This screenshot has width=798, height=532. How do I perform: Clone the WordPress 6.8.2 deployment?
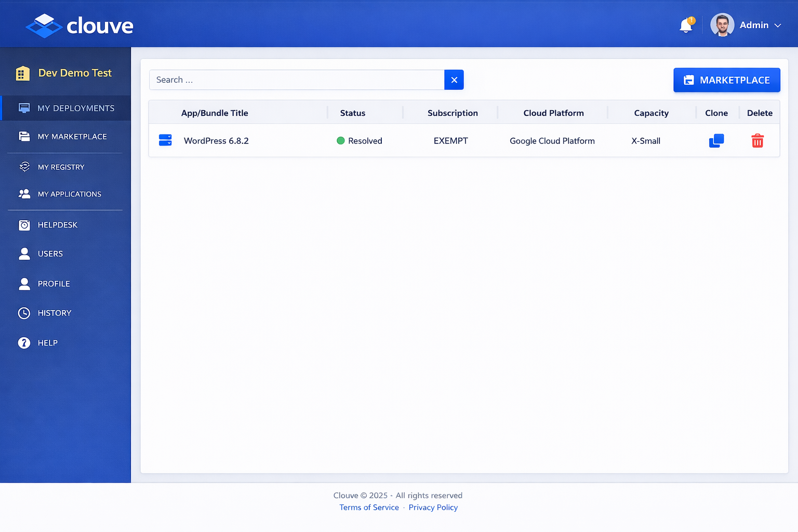coord(716,140)
